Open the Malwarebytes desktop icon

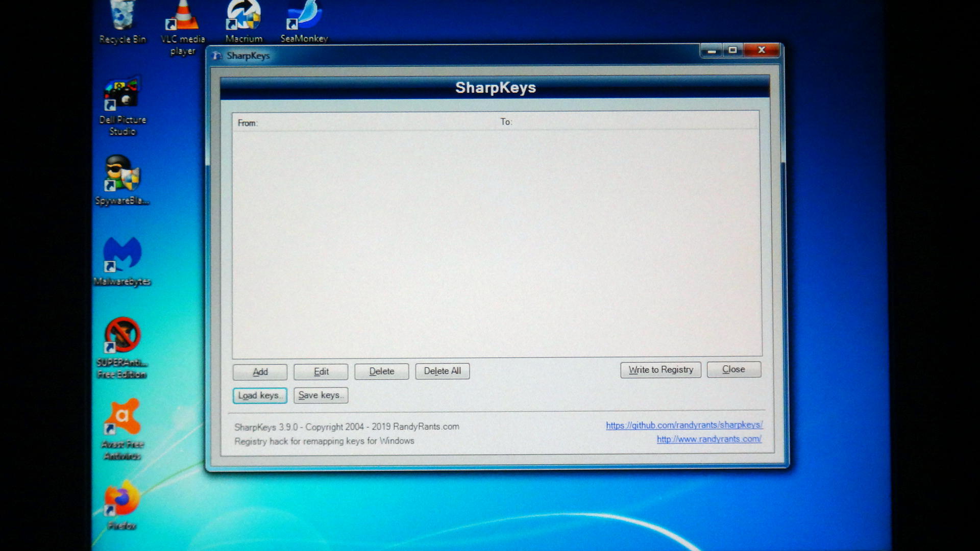122,262
